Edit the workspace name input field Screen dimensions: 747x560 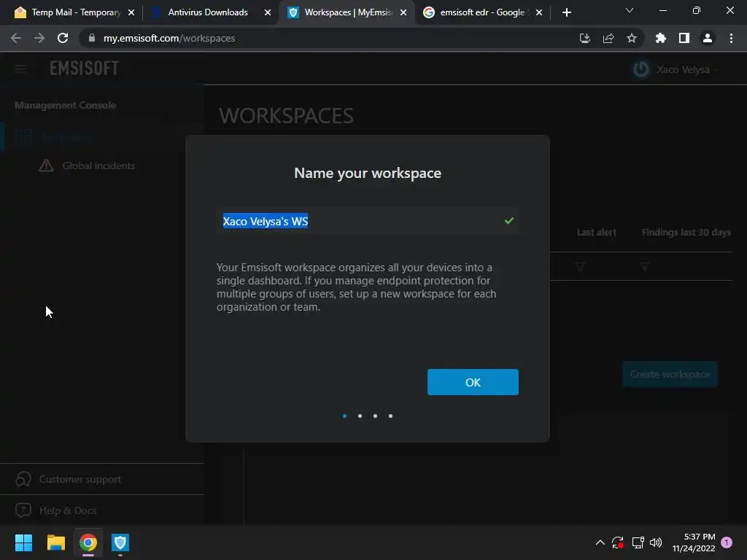368,221
